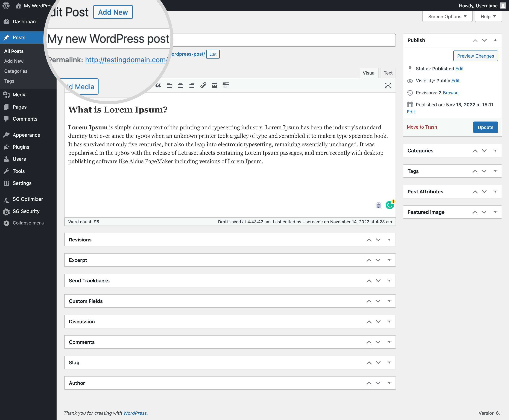The height and width of the screenshot is (420, 509).
Task: Move the Publish box up
Action: [x=475, y=40]
